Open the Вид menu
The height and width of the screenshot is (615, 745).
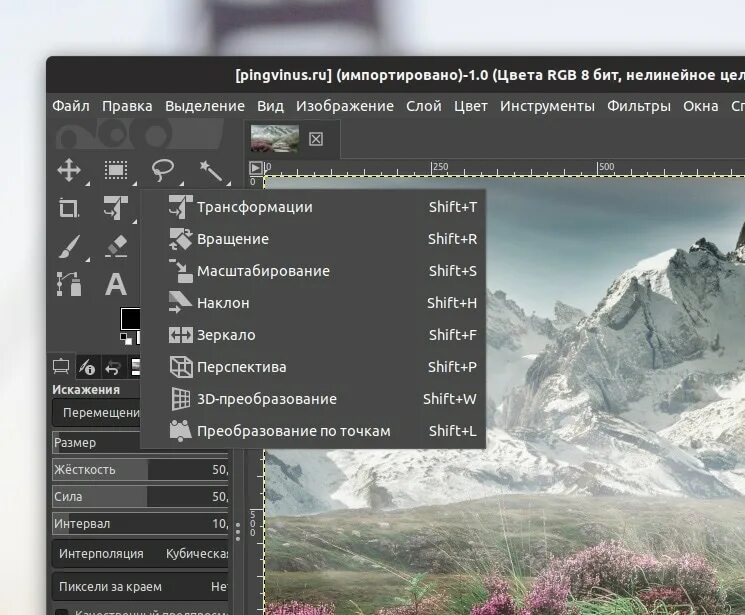pyautogui.click(x=270, y=106)
